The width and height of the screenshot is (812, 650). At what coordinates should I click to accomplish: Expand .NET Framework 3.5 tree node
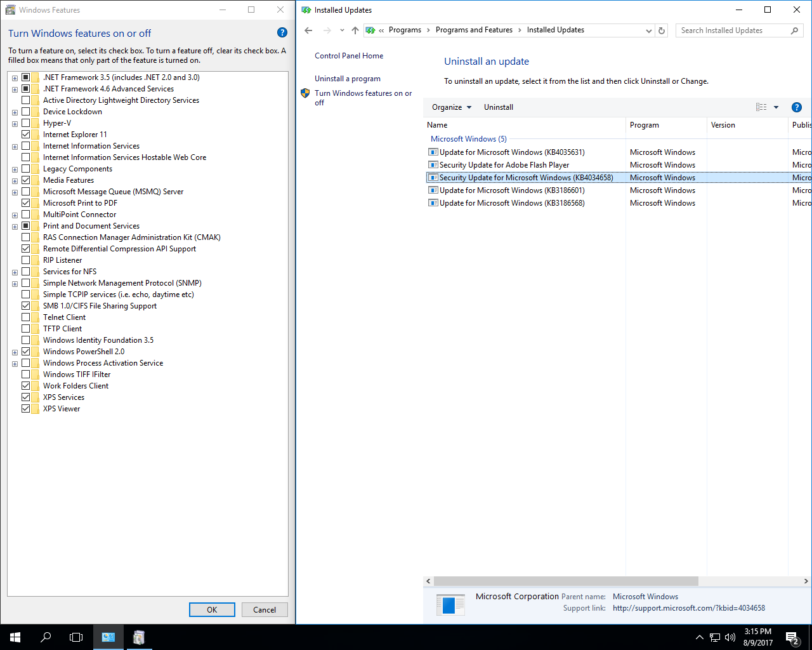point(15,78)
